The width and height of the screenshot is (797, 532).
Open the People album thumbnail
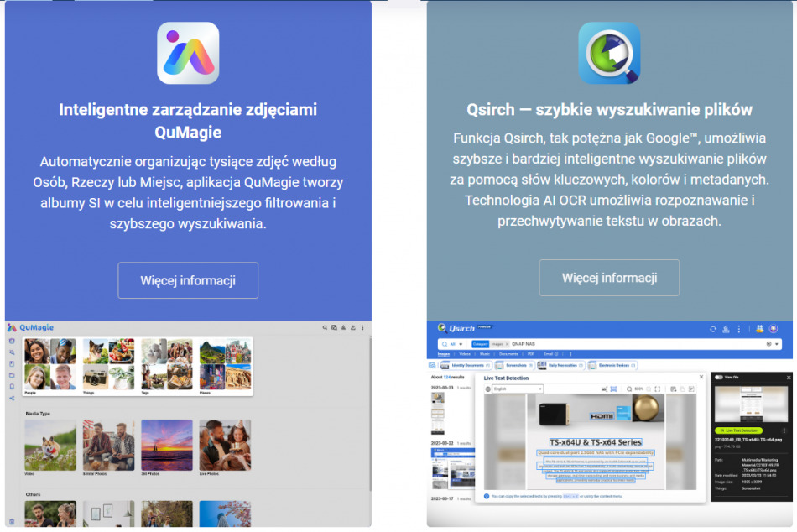pyautogui.click(x=49, y=363)
